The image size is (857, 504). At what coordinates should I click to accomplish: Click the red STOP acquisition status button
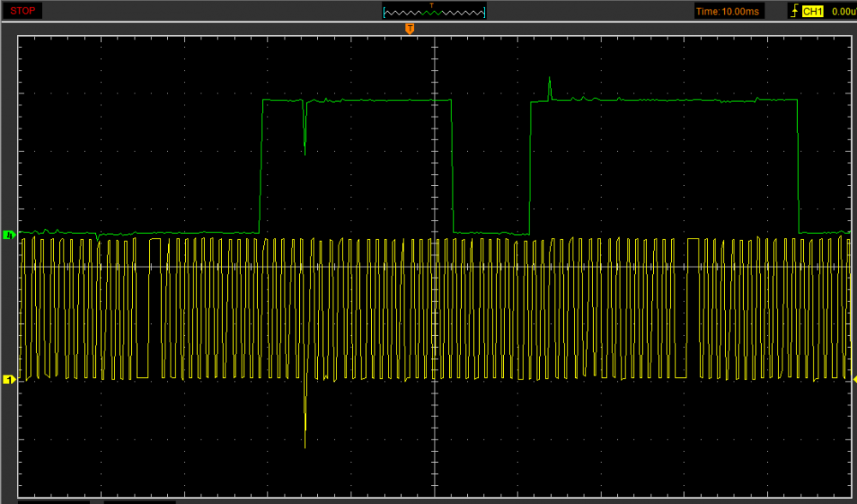coord(22,10)
